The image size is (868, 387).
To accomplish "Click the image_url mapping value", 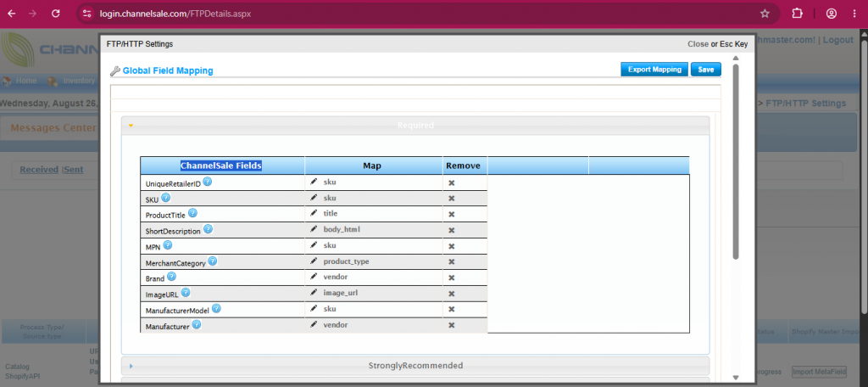I will pos(341,293).
